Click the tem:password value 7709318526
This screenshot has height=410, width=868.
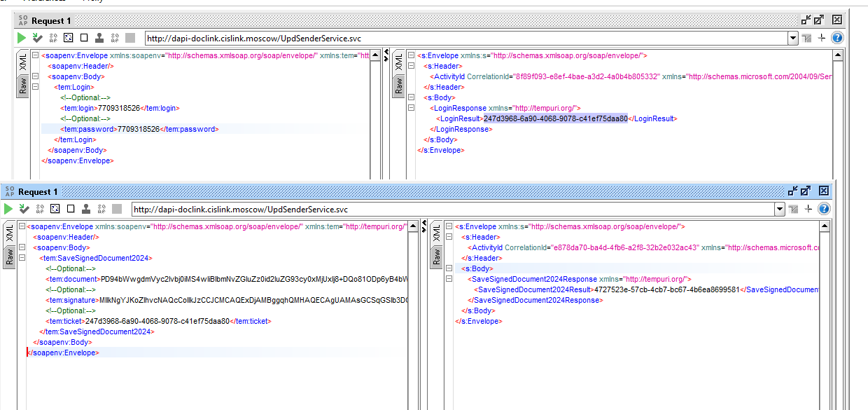coord(139,129)
